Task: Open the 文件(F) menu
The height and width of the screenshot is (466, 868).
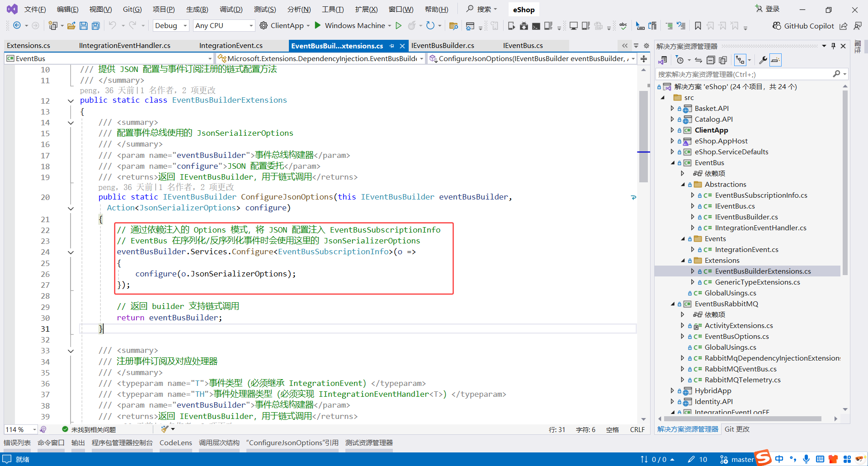Action: [x=35, y=10]
